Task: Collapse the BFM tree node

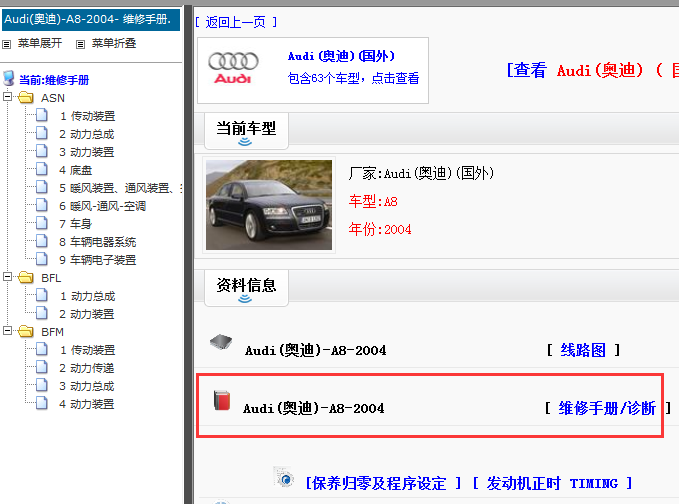Action: [7, 330]
